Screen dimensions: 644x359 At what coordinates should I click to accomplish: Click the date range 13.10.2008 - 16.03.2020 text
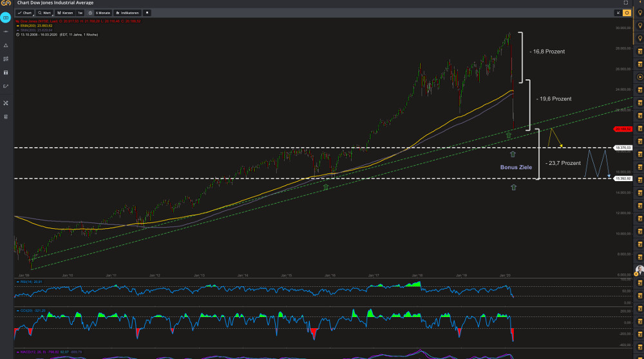point(40,35)
